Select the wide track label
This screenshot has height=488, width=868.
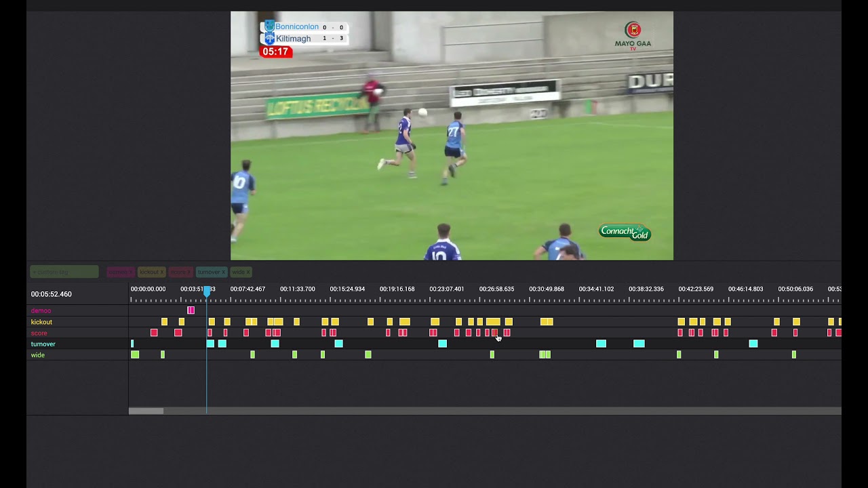tap(38, 355)
